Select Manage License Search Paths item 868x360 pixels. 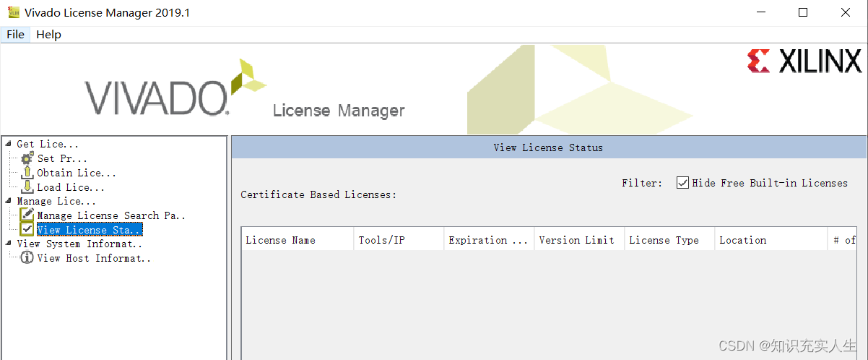point(111,215)
